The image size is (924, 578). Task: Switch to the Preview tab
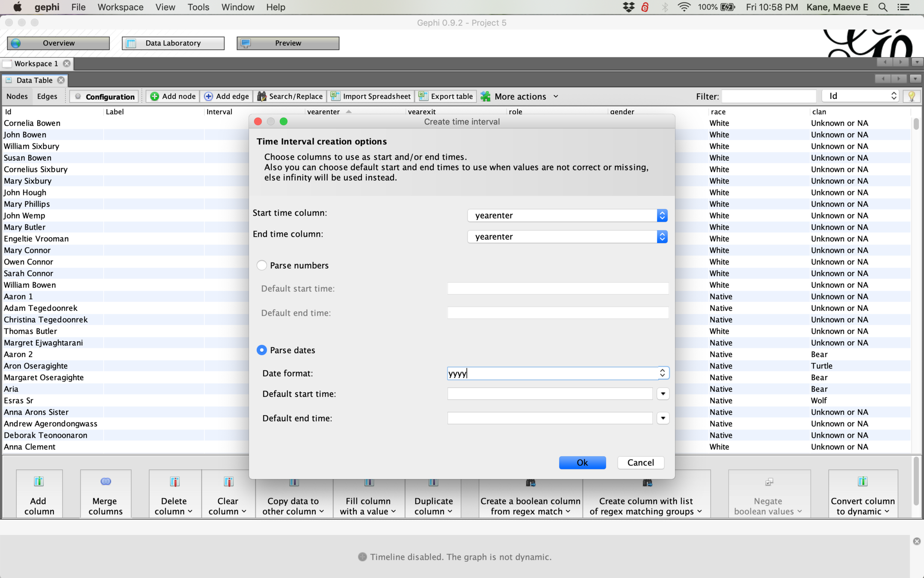click(288, 43)
